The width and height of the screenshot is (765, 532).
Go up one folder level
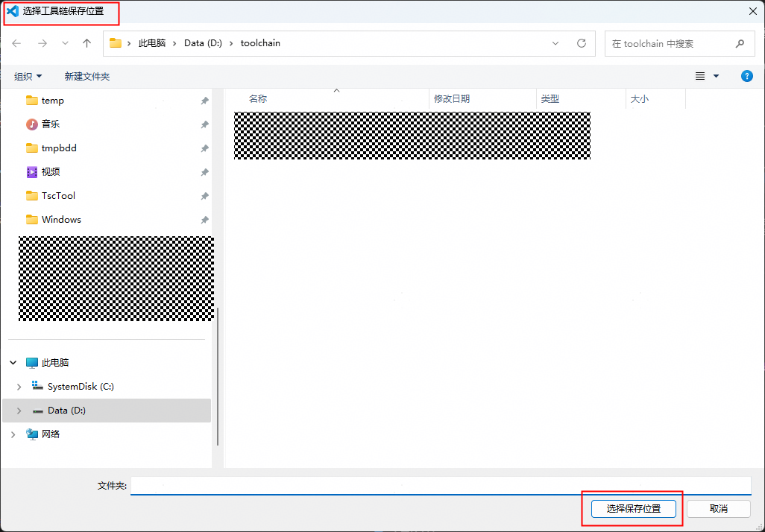pyautogui.click(x=86, y=43)
